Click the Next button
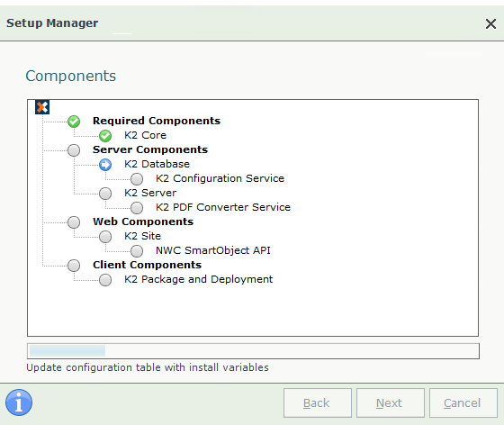 pos(391,402)
